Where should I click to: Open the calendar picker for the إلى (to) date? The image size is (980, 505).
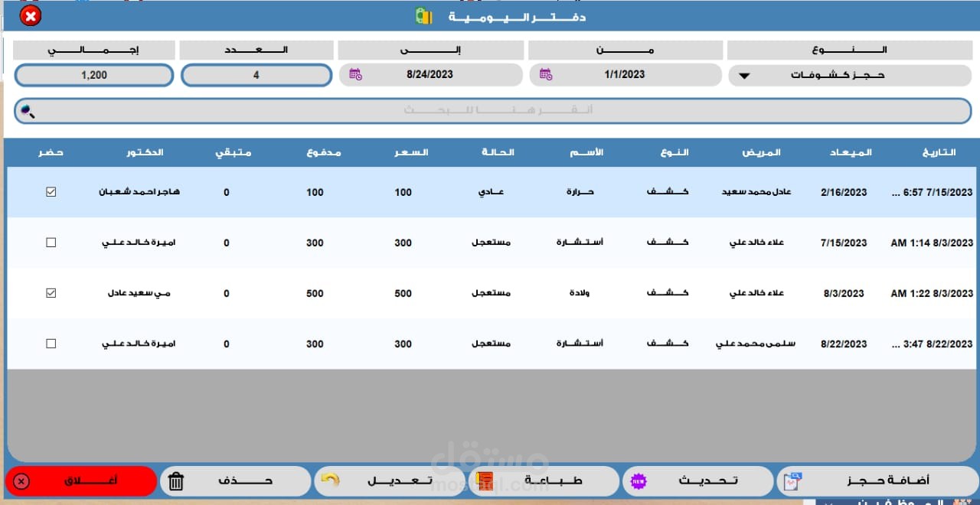(x=355, y=74)
